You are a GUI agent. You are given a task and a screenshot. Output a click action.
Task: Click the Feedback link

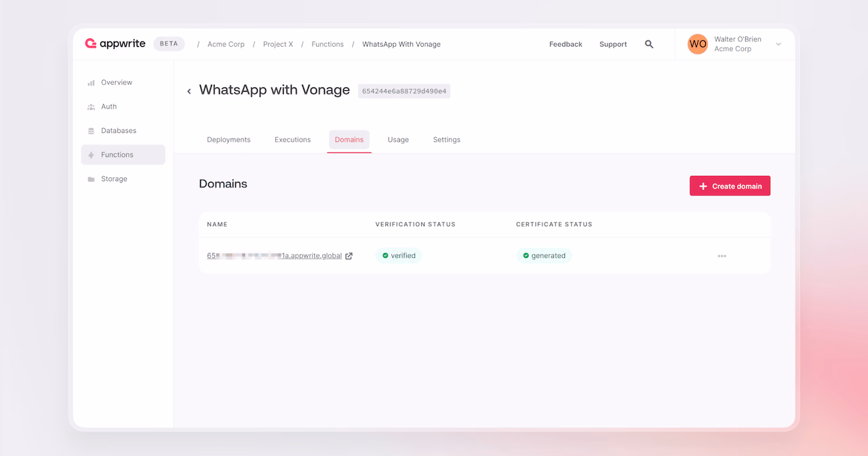point(566,44)
